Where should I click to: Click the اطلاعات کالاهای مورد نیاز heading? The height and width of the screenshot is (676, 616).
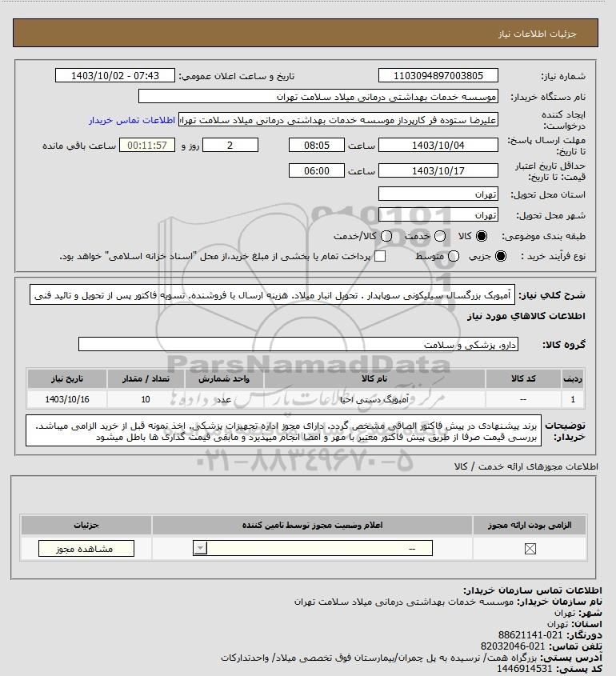click(x=526, y=316)
